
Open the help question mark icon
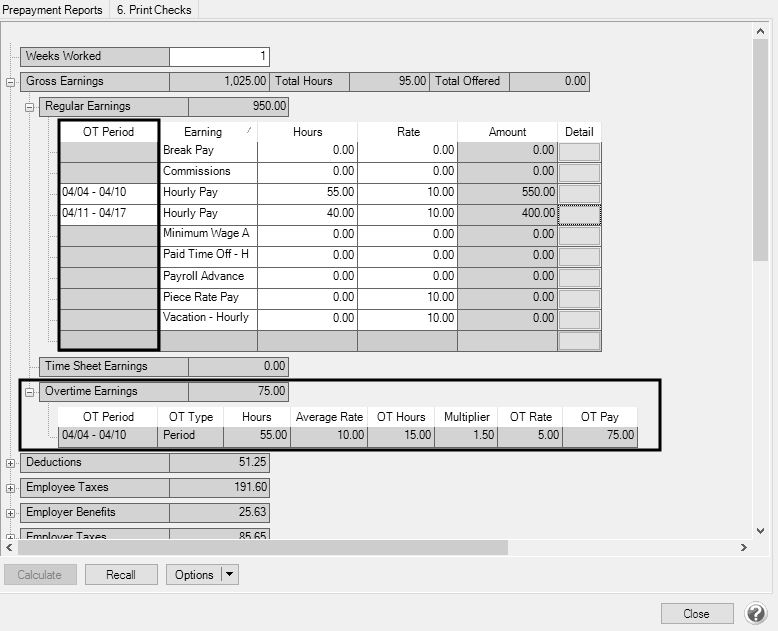pyautogui.click(x=756, y=613)
